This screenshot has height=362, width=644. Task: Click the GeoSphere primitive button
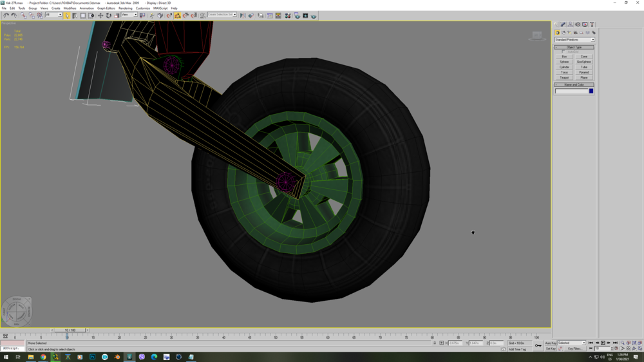[583, 62]
